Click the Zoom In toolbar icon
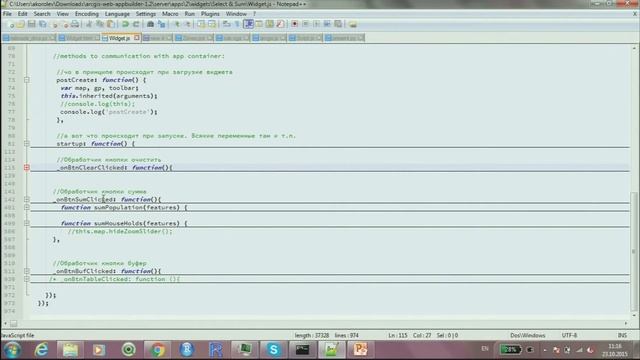 click(x=177, y=24)
